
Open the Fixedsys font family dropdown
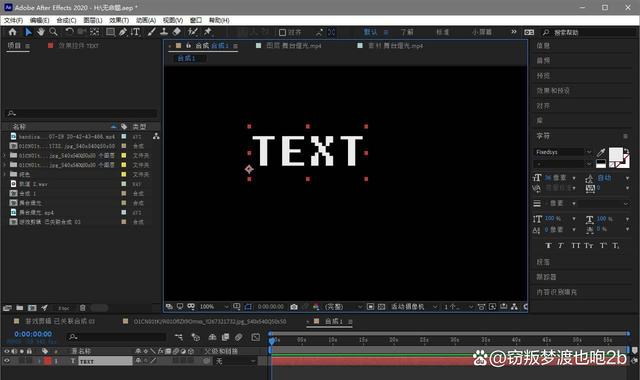tap(589, 152)
